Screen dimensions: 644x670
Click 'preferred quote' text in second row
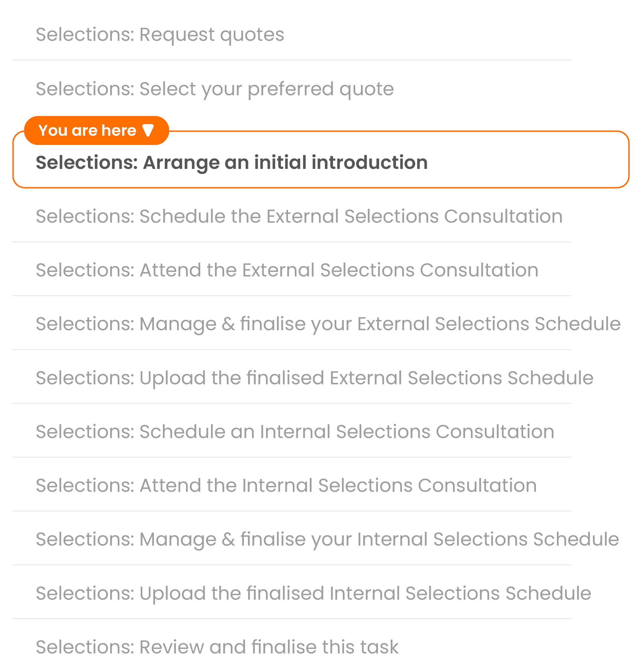point(320,89)
